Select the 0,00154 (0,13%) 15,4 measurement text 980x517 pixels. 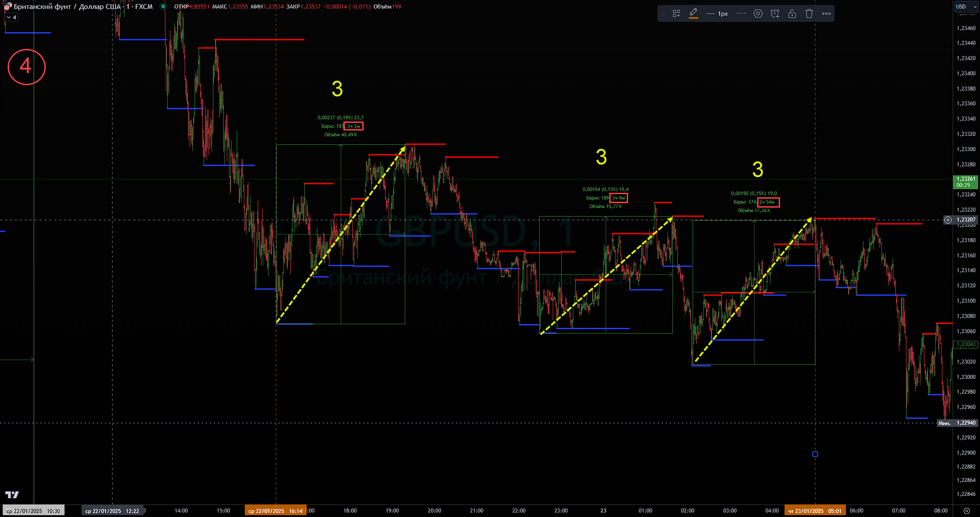[x=606, y=189]
